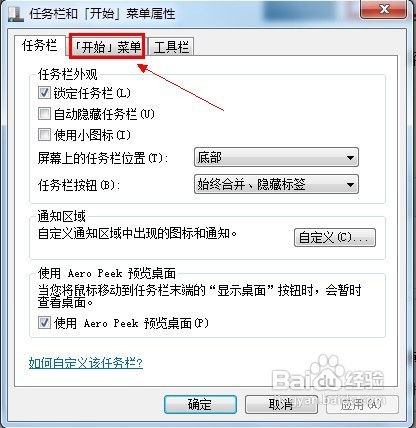Screen dimensions: 416x428
Task: Switch to the 「开始」菜单 tab
Action: point(107,47)
